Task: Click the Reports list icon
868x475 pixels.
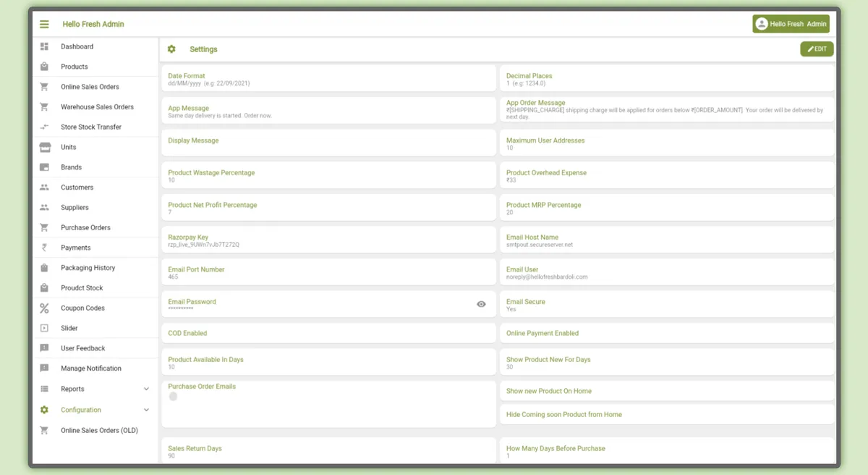Action: 44,389
